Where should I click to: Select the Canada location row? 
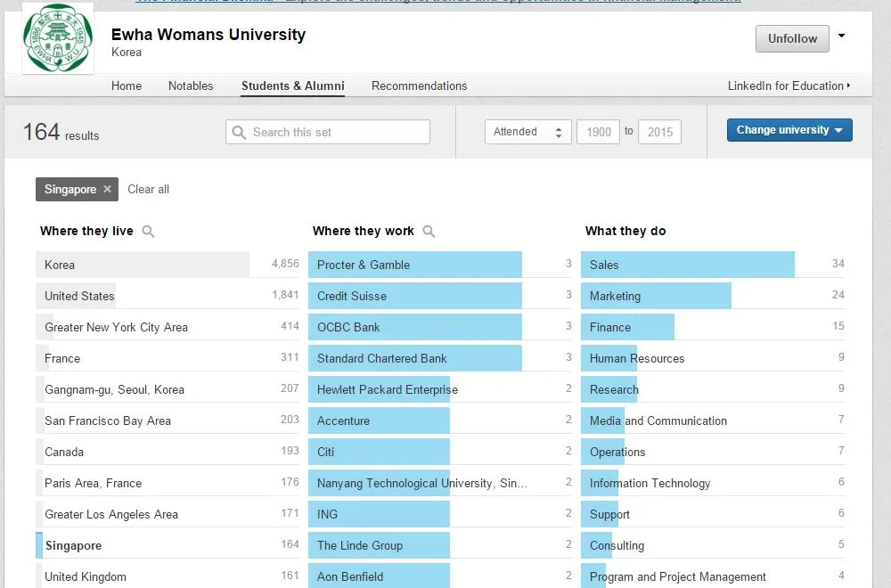[x=168, y=453]
